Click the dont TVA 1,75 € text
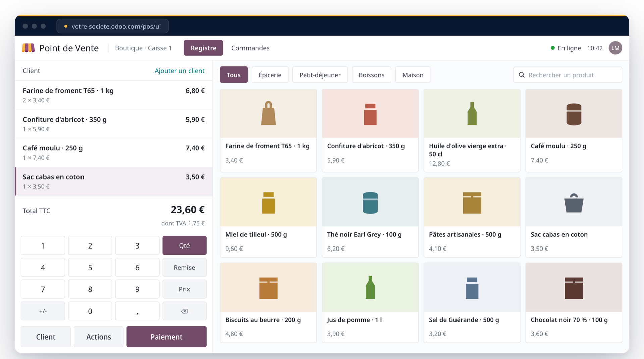The height and width of the screenshot is (359, 644). click(x=183, y=223)
